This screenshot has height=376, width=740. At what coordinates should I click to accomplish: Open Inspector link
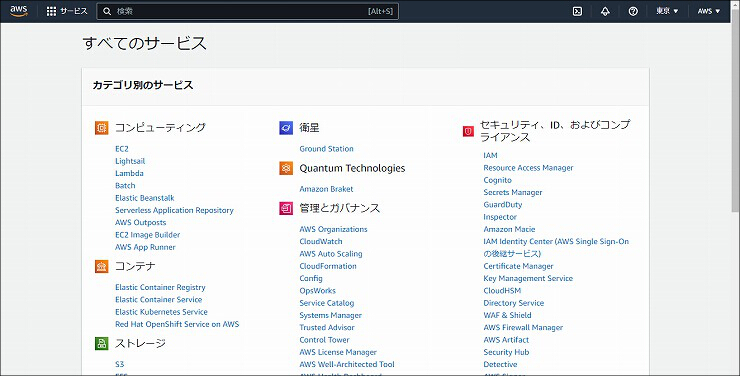coord(500,217)
